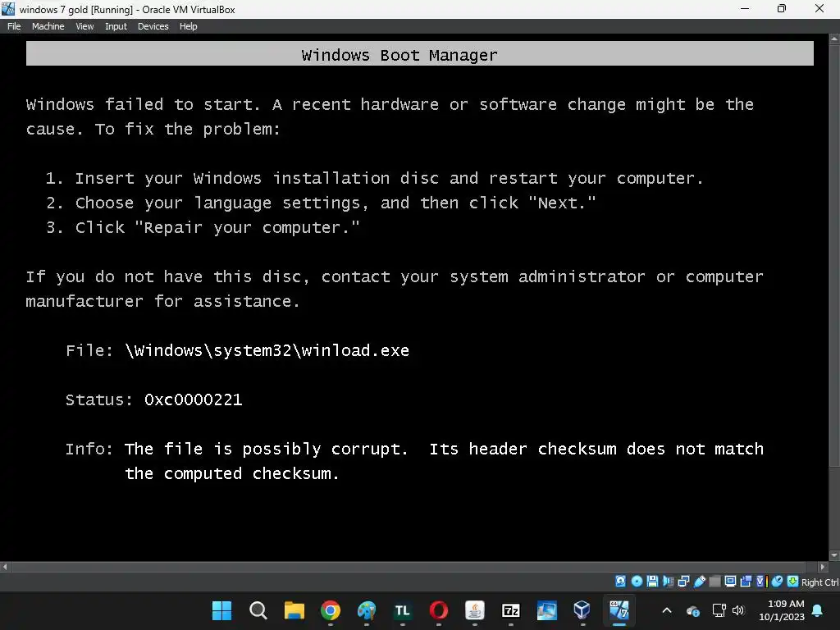This screenshot has width=840, height=630.
Task: Click the horizontal scrollbar left arrow
Action: coord(5,566)
